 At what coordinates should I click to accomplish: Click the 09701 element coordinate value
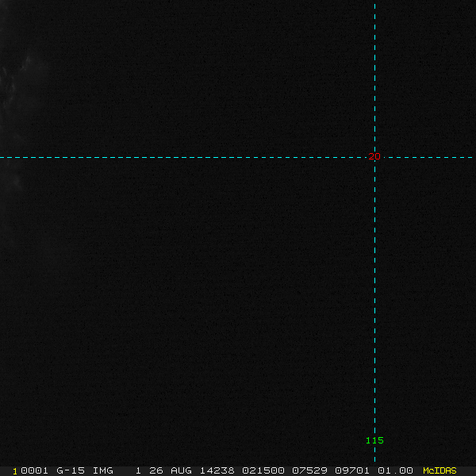(352, 470)
